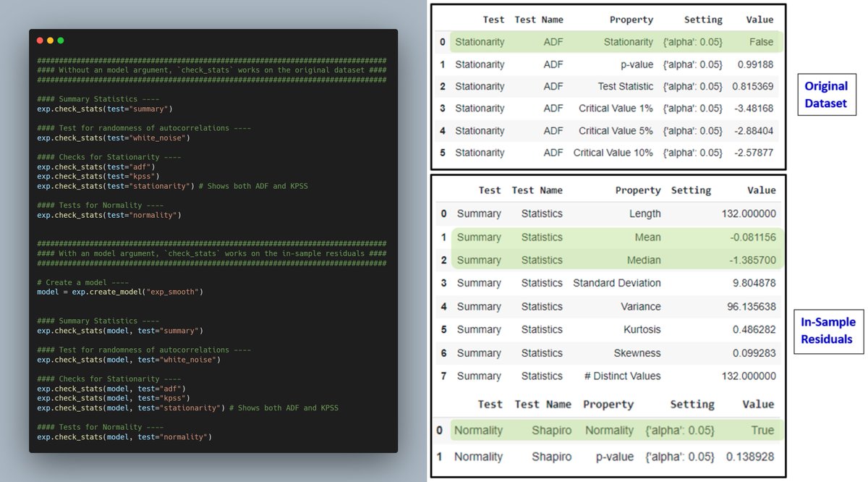Click the ADF p-value cell 0.99188
The width and height of the screenshot is (868, 482).
755,64
